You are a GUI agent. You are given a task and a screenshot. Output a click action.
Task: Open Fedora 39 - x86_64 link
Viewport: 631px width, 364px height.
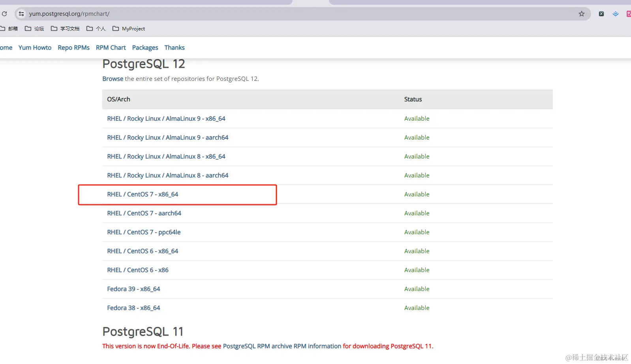pos(133,289)
